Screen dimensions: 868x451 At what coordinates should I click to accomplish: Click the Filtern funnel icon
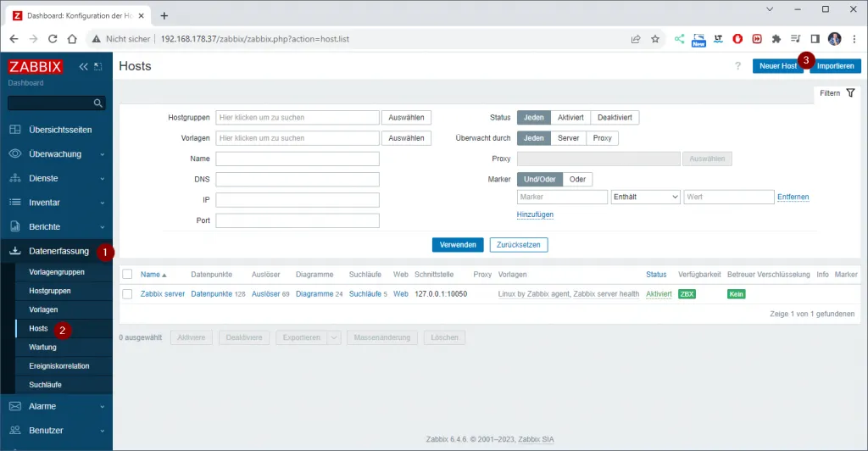pyautogui.click(x=850, y=93)
